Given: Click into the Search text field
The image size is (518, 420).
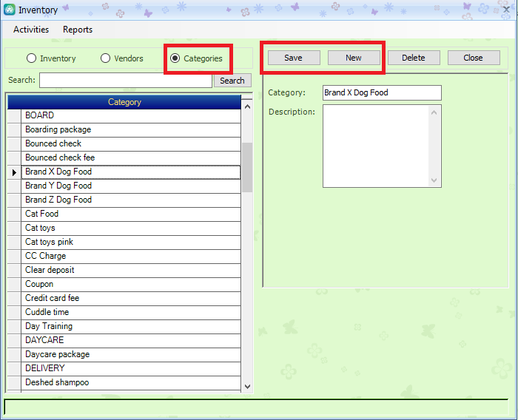Looking at the screenshot, I should coord(125,81).
